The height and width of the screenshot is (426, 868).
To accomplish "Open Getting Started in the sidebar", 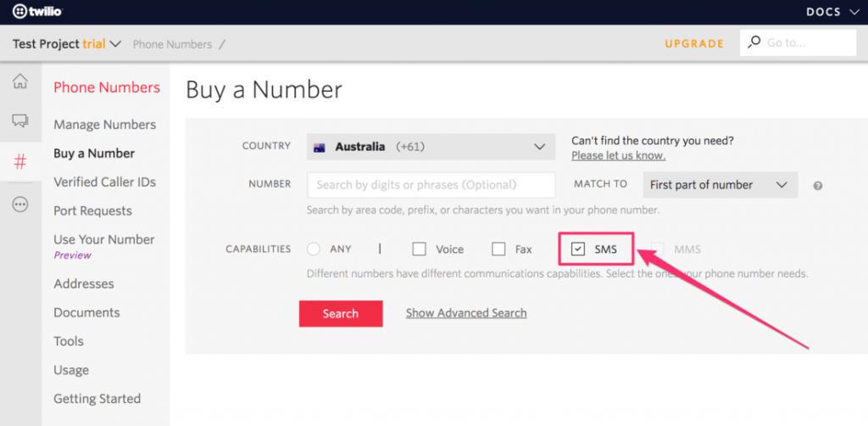I will click(x=97, y=399).
